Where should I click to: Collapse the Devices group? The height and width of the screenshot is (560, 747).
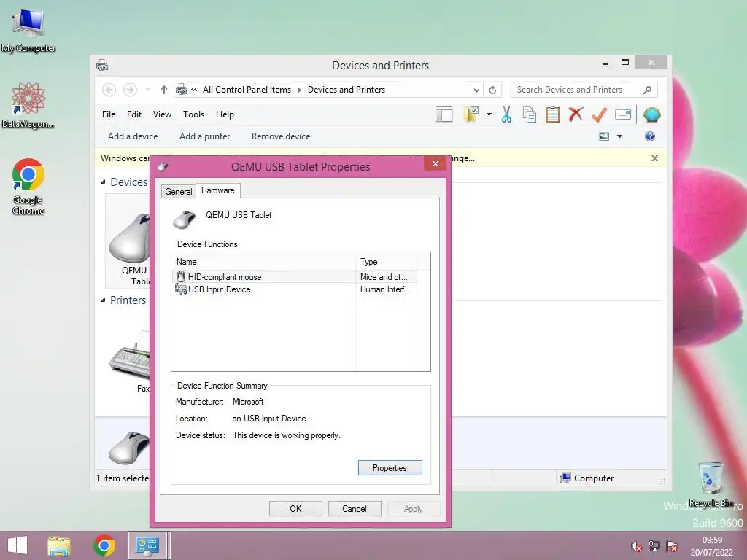tap(103, 182)
